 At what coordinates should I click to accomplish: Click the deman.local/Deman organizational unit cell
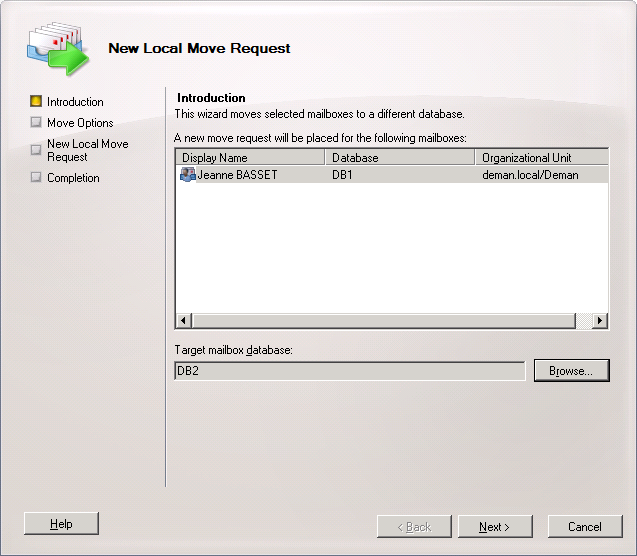(530, 175)
